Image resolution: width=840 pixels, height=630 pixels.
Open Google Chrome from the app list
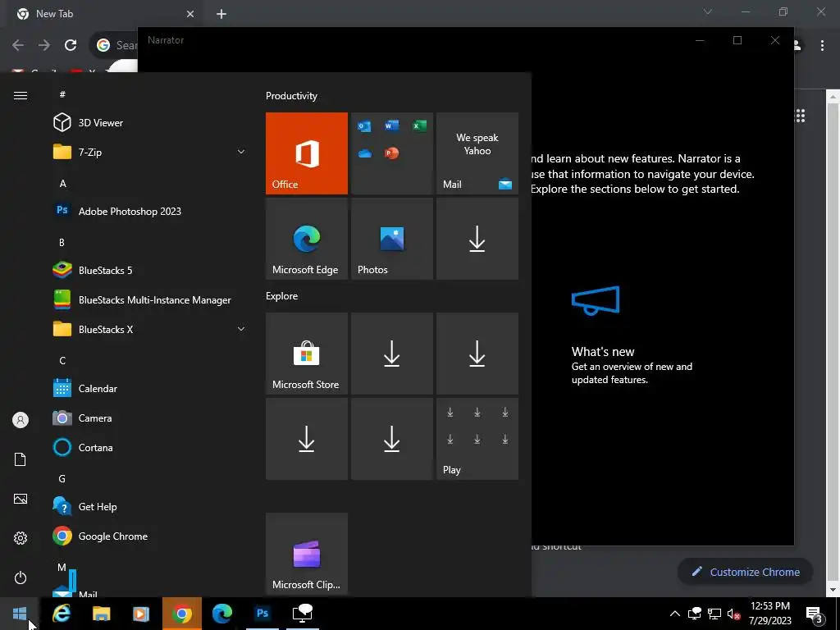pyautogui.click(x=149, y=536)
